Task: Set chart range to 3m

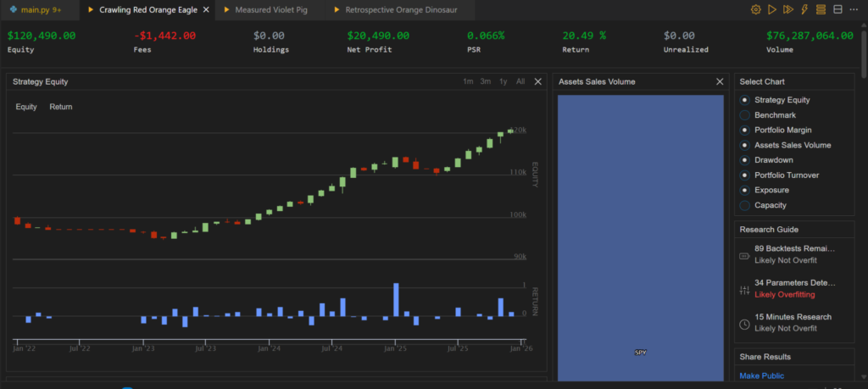Action: [x=486, y=81]
